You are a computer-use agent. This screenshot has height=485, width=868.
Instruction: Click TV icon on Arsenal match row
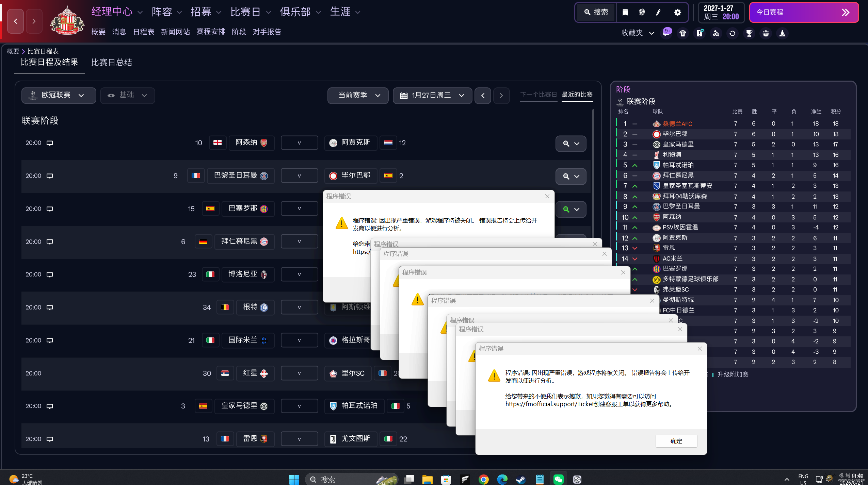pos(50,143)
